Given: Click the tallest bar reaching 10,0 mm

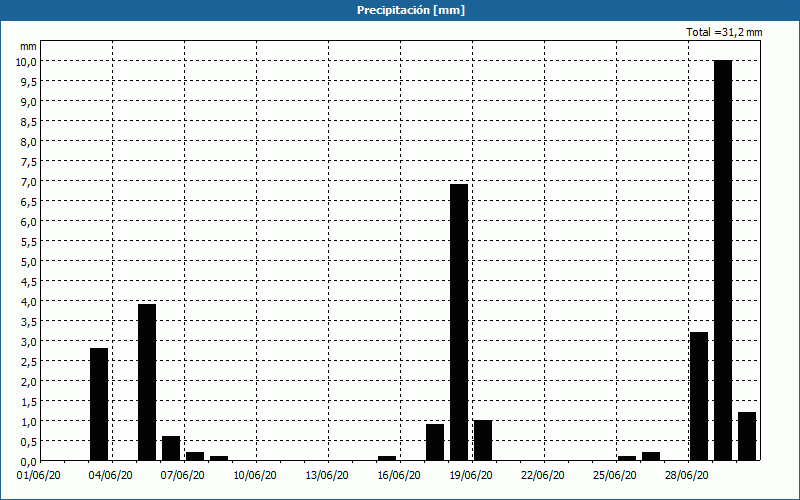Looking at the screenshot, I should pos(723,260).
